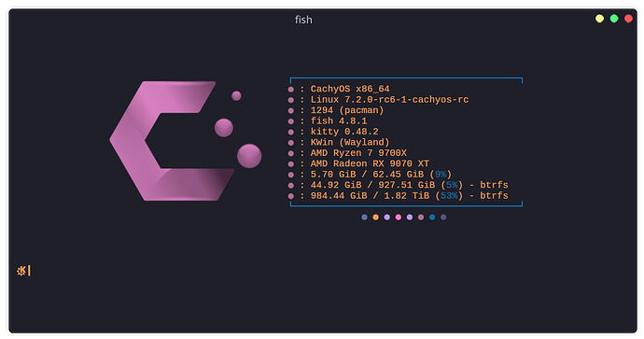
Task: Click the bullet icon before '1294 (pacman)'
Action: click(x=291, y=110)
